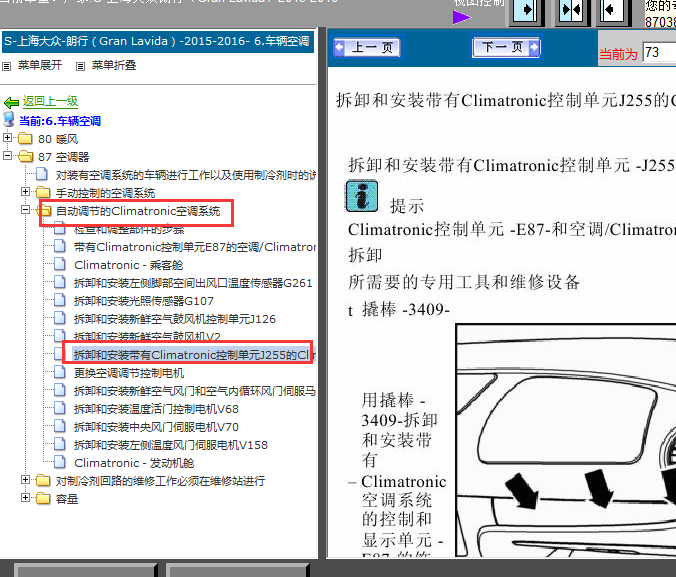Expand the 手动控制的空调系统 folder
The height and width of the screenshot is (577, 676).
coord(25,191)
